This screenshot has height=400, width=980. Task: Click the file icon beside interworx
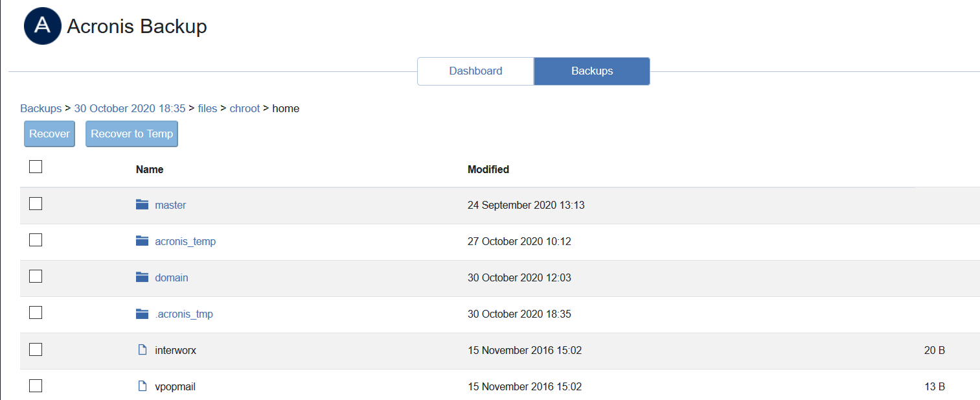pos(142,349)
